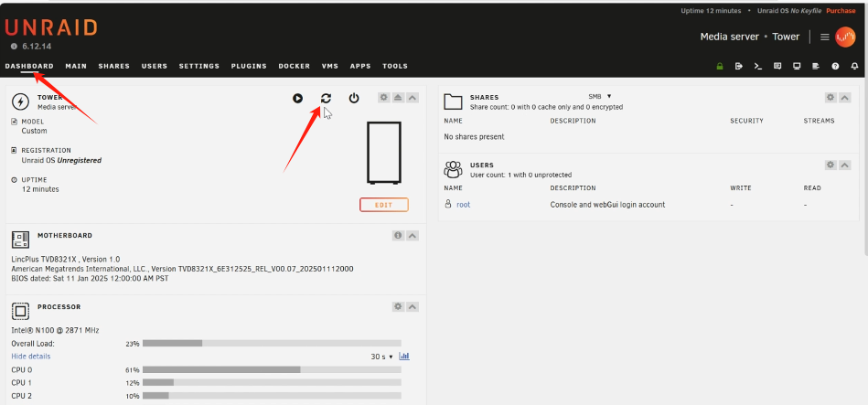Open Users tile gear settings
This screenshot has height=405, width=868.
click(x=830, y=165)
